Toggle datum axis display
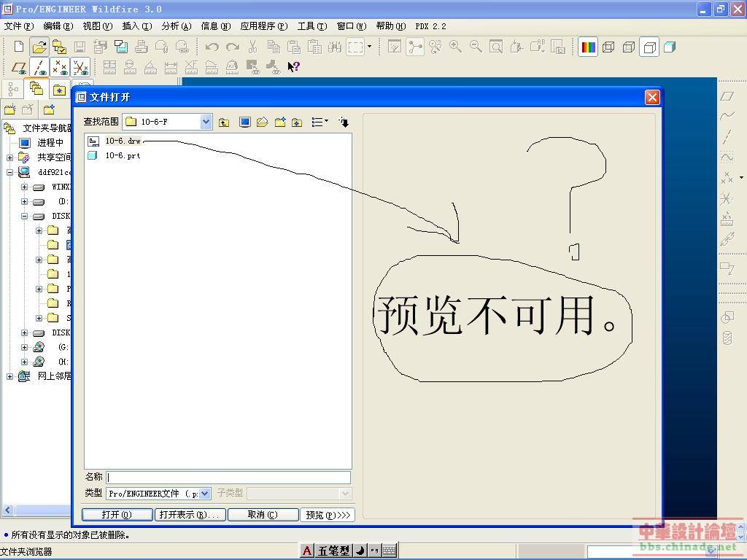747x560 pixels. point(39,67)
